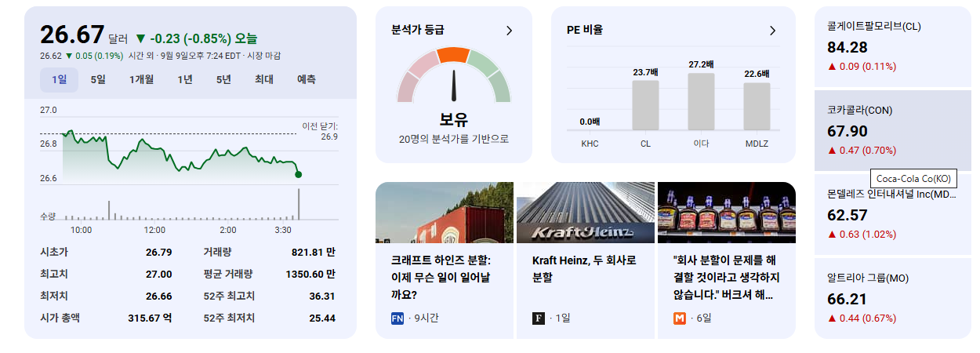
Task: Click the Kraft Heinz building thumbnail
Action: [586, 212]
